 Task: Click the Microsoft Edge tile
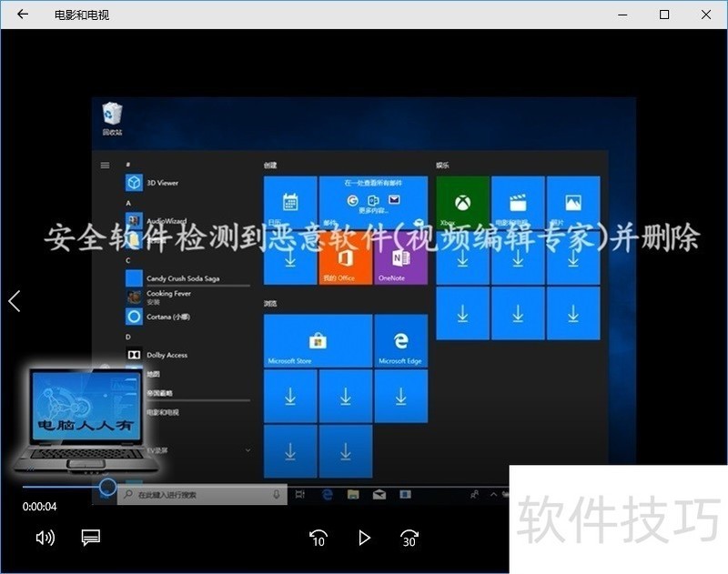[x=400, y=341]
